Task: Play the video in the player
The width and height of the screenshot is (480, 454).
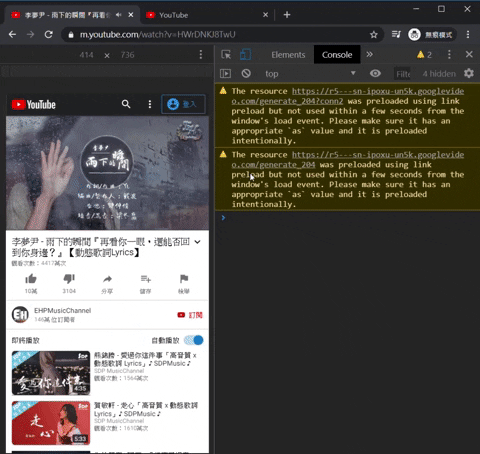Action: point(107,173)
